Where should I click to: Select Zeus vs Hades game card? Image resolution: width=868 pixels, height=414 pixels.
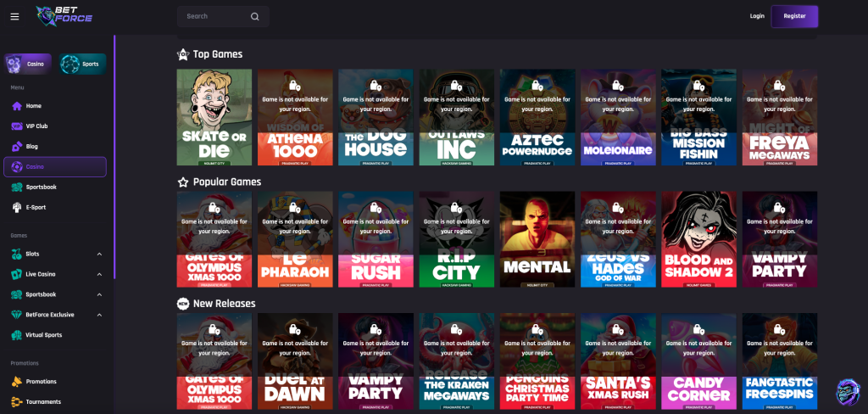[618, 239]
